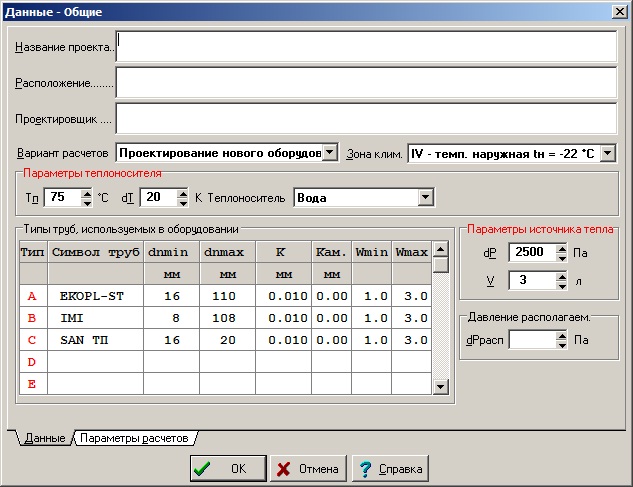Select pipe type row A

pos(33,296)
